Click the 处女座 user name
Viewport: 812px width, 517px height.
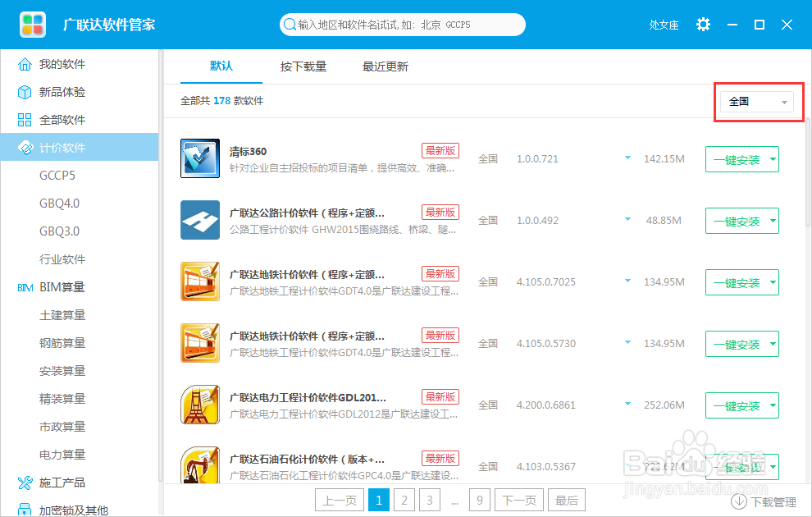(664, 25)
